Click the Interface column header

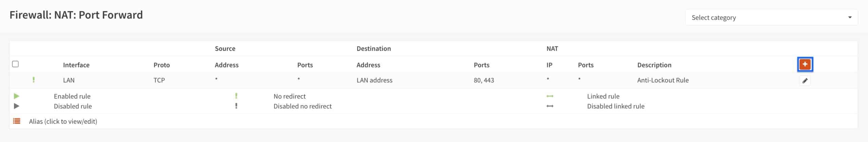[76, 65]
